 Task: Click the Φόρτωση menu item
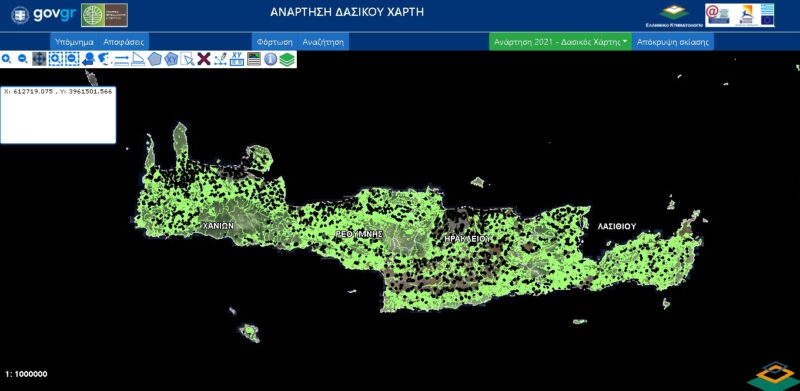(x=274, y=41)
